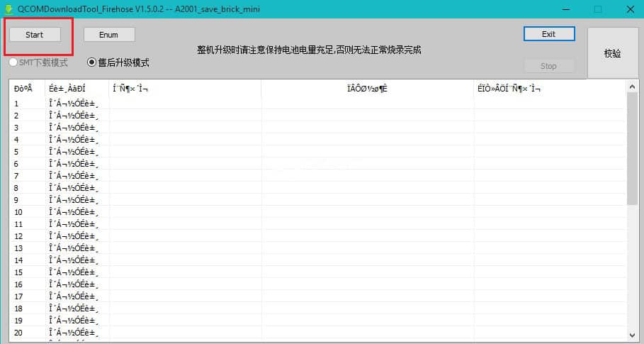Select row number 19 in the list
This screenshot has width=644, height=344.
click(316, 321)
